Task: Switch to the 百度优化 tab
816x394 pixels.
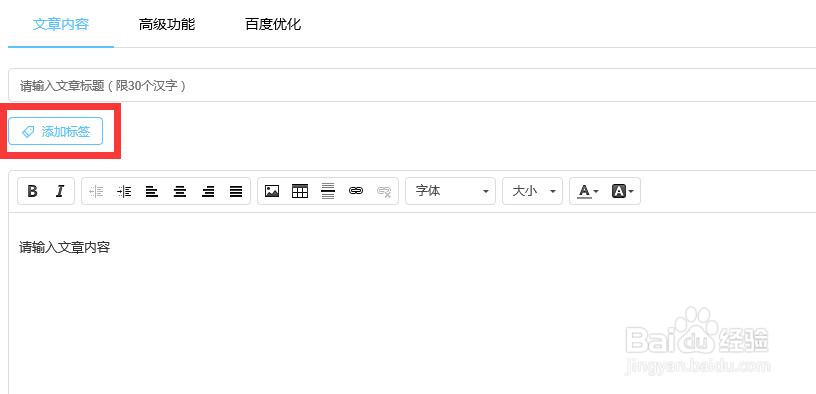Action: pos(273,24)
